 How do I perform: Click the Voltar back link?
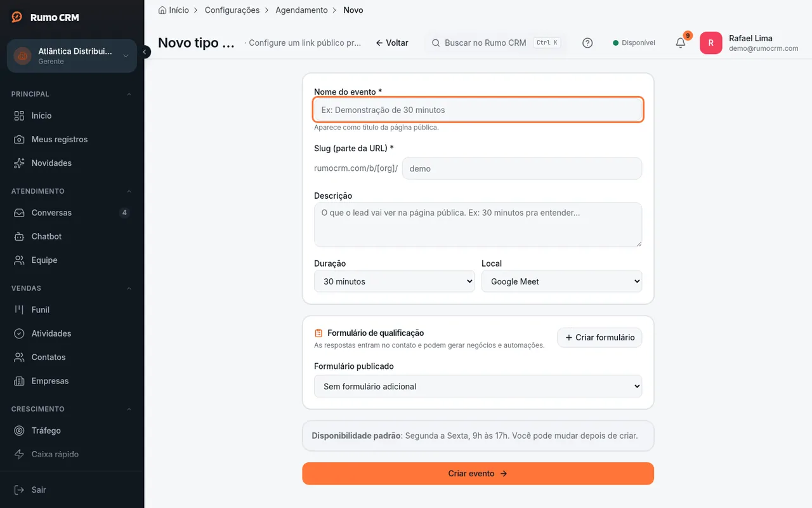click(392, 43)
